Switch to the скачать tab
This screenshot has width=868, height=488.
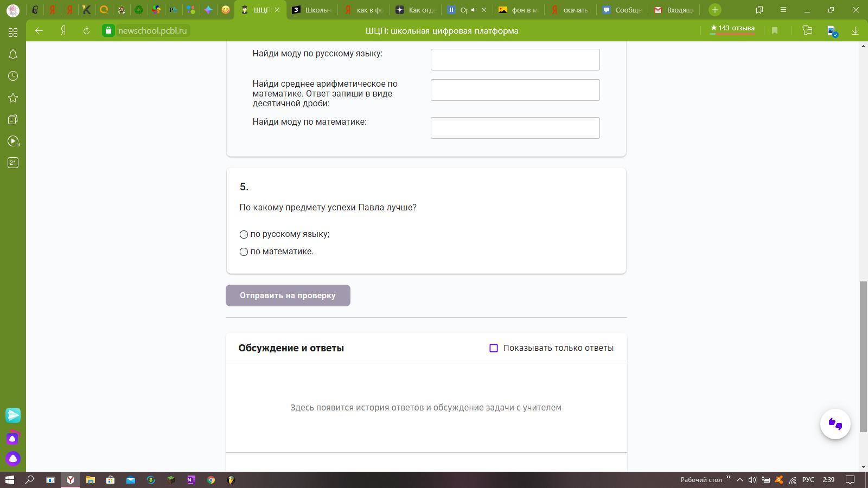coord(571,10)
